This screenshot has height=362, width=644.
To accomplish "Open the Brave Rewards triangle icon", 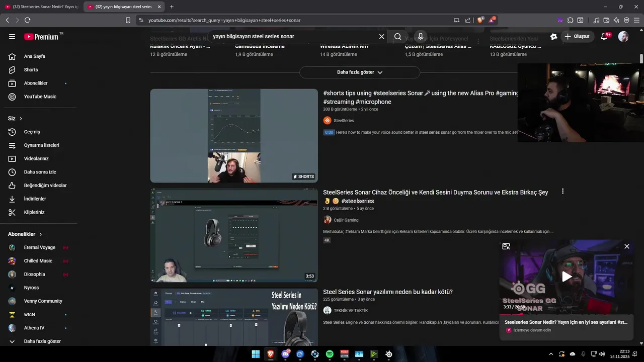I will point(492,20).
